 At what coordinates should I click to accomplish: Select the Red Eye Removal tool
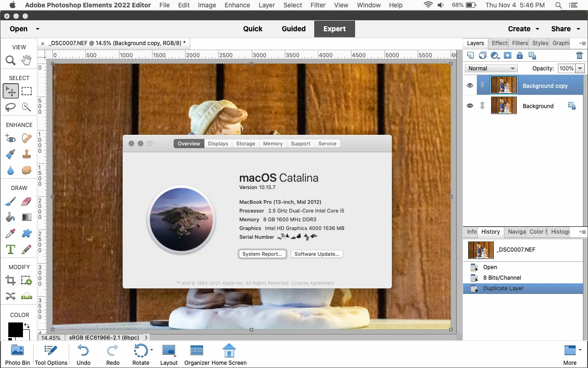pyautogui.click(x=11, y=138)
